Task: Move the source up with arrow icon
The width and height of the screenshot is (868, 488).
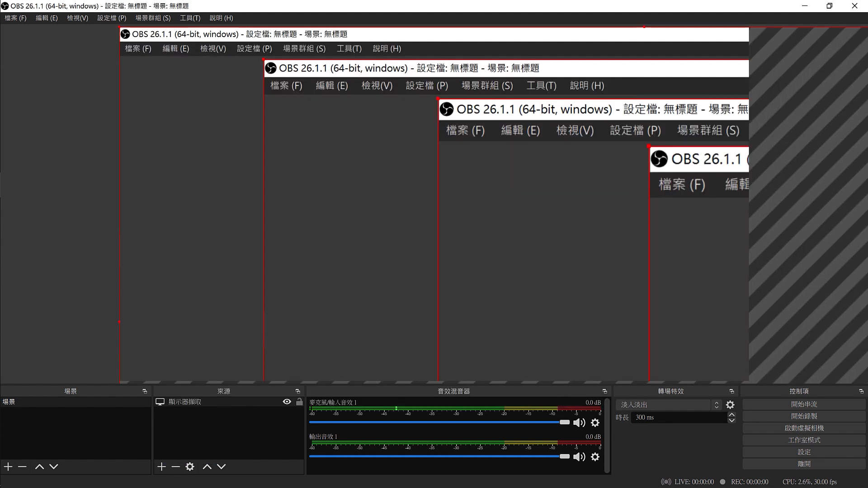Action: [207, 466]
